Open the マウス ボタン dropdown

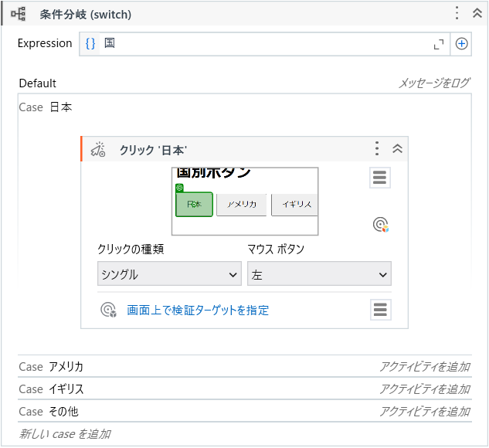318,274
